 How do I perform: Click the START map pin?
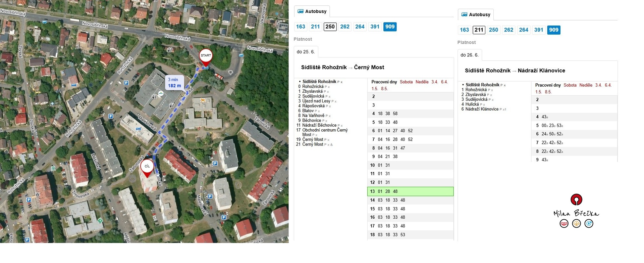206,56
